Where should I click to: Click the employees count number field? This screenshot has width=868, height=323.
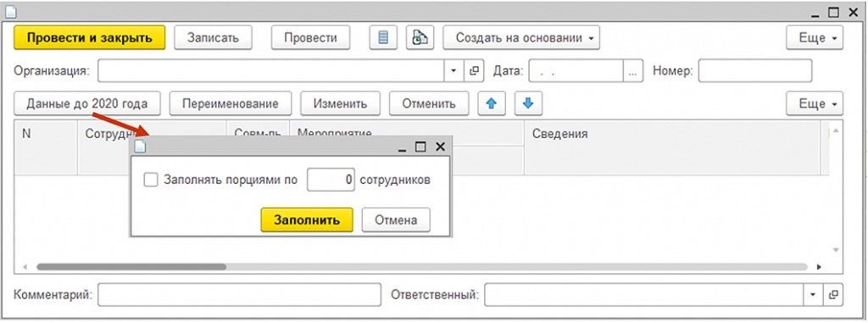point(331,180)
